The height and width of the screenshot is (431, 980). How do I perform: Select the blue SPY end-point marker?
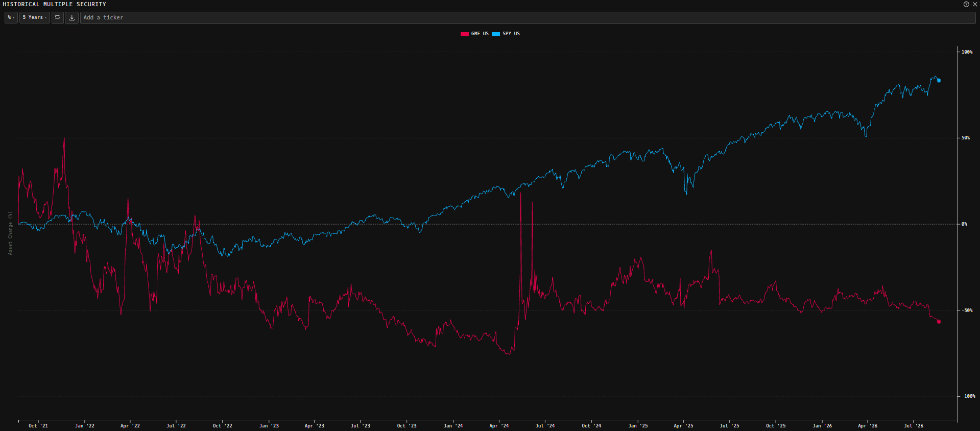coord(939,80)
